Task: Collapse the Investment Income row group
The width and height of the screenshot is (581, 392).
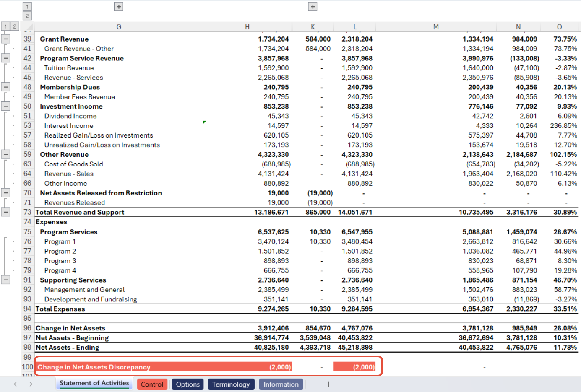Action: click(x=5, y=106)
